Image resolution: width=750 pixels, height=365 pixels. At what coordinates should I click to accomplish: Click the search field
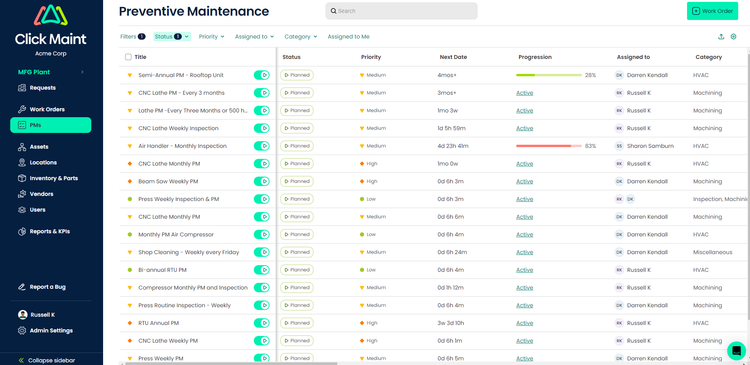click(x=401, y=11)
